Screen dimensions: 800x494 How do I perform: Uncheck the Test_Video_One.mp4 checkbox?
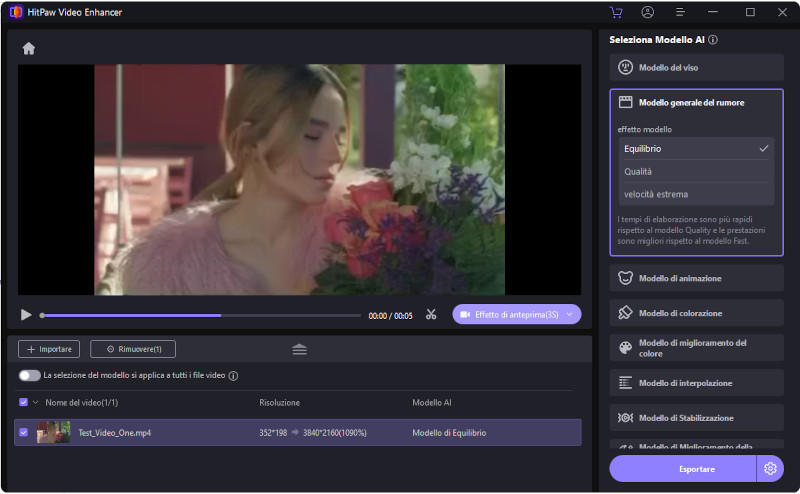[23, 432]
